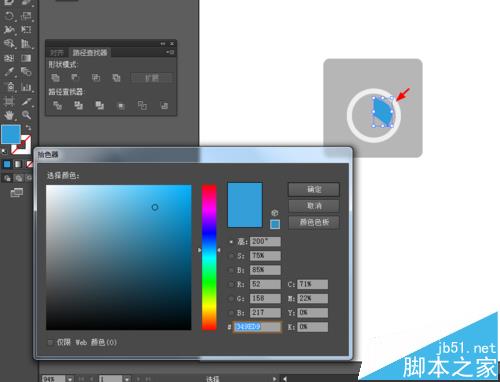Image resolution: width=500 pixels, height=382 pixels.
Task: Click the 颜色色板 button
Action: (314, 222)
